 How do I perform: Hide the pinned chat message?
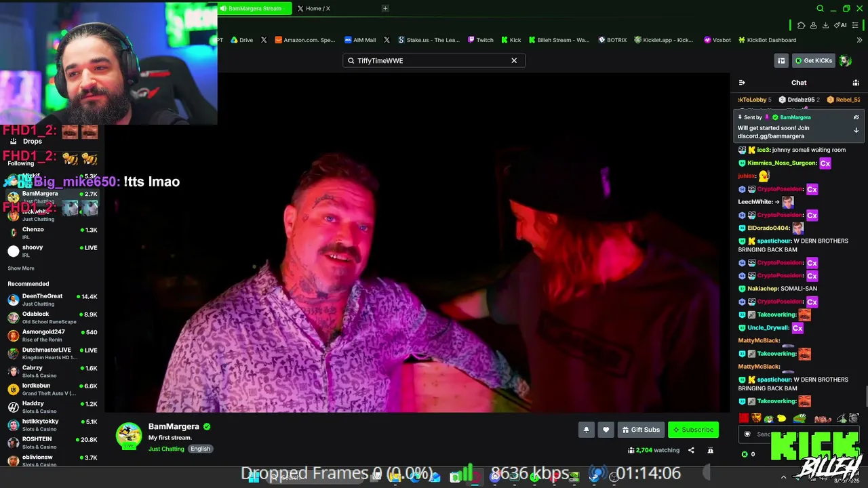point(856,117)
